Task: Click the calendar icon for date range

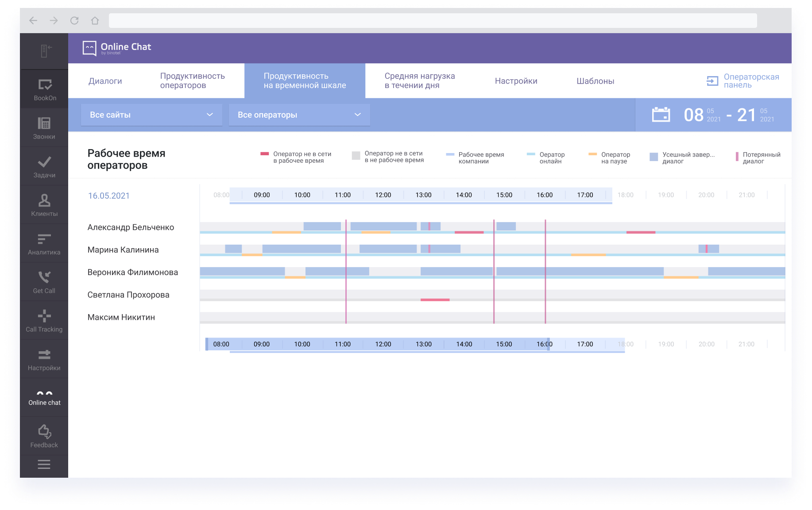Action: tap(661, 115)
